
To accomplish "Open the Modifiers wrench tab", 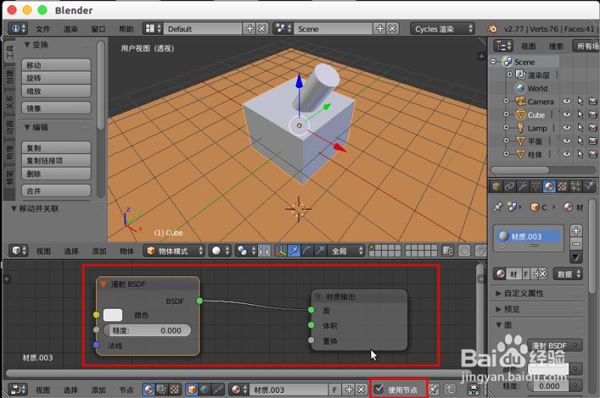I will click(x=522, y=186).
